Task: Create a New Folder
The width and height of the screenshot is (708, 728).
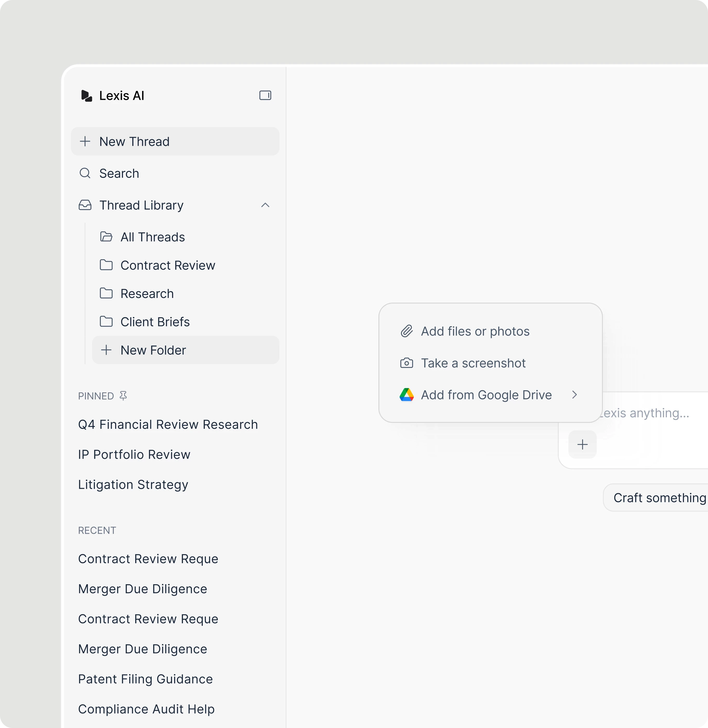Action: point(186,350)
